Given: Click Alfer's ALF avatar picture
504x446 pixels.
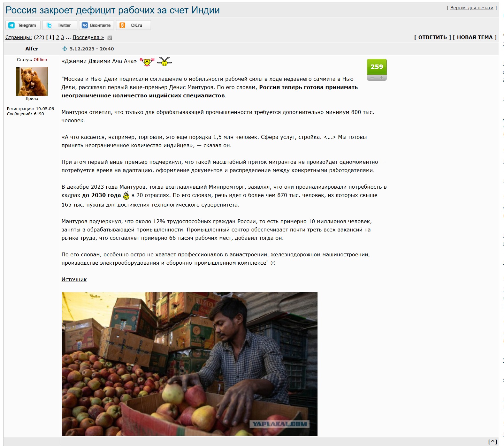Looking at the screenshot, I should click(x=32, y=81).
